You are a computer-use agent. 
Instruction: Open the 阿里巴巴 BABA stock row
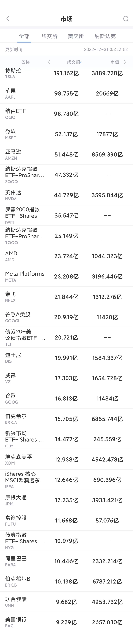click(x=66, y=561)
